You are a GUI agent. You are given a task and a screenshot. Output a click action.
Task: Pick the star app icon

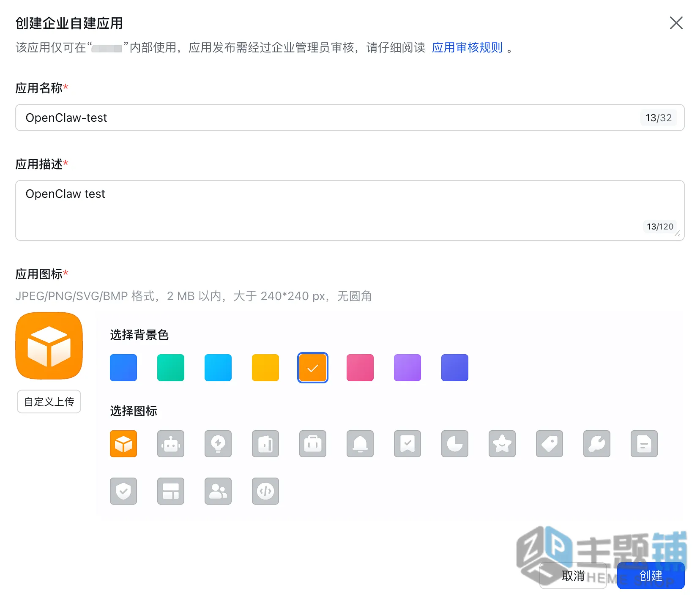[502, 444]
